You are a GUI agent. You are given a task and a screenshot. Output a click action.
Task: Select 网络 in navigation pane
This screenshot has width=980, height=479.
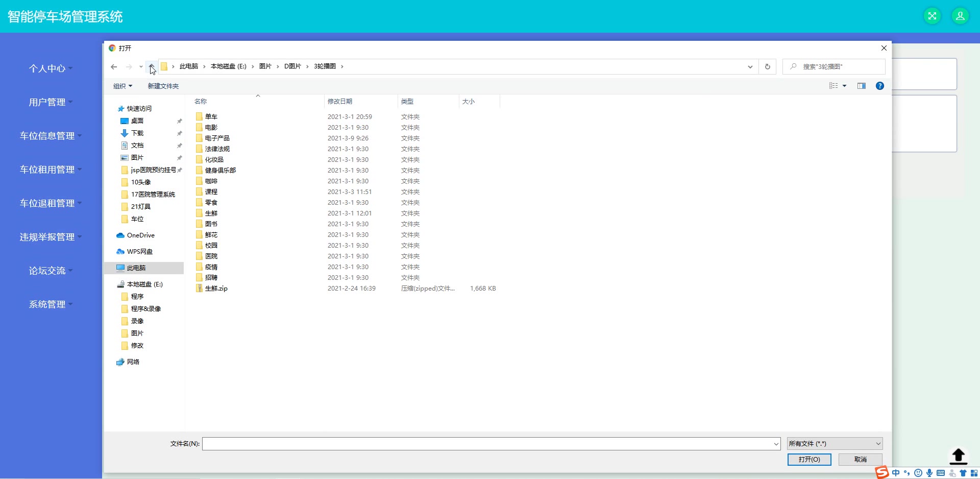point(133,362)
